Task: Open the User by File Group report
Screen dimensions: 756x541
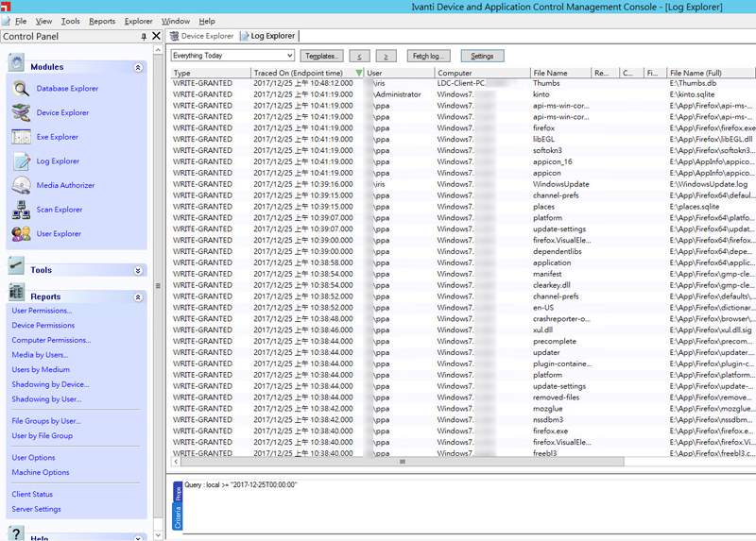Action: click(42, 435)
